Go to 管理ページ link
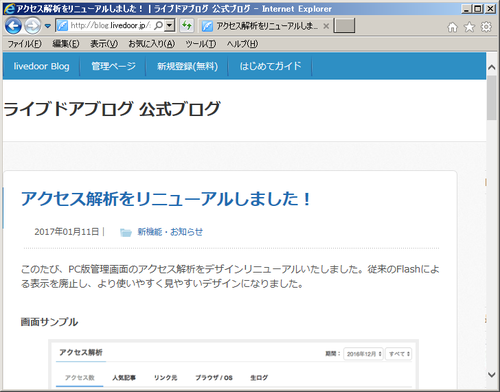500x392 pixels. (113, 66)
